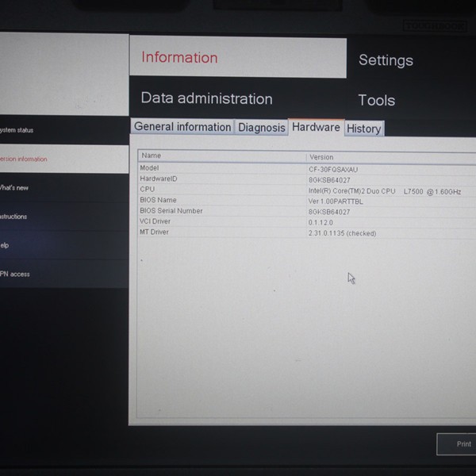The width and height of the screenshot is (476, 476).
Task: Open Instructions in sidebar
Action: (x=20, y=217)
